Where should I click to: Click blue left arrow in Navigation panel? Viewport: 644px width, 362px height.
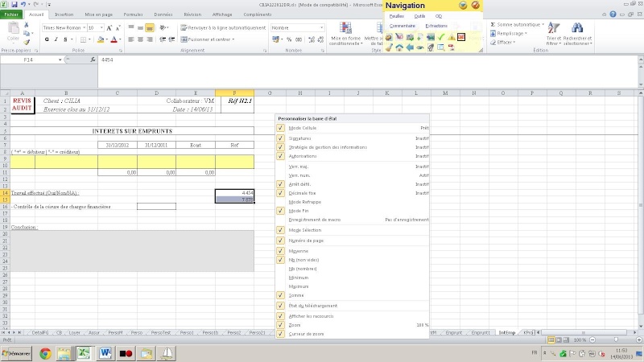click(x=410, y=47)
